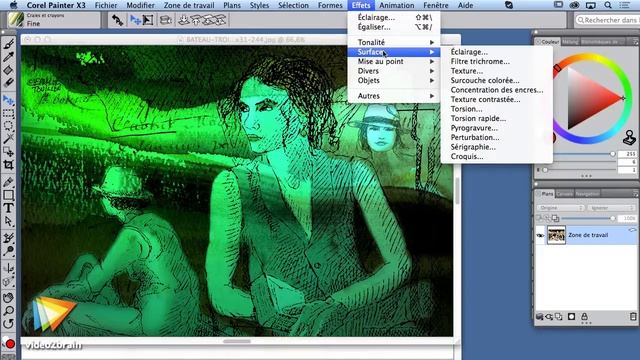Image resolution: width=640 pixels, height=360 pixels.
Task: Click the Rechercher search field
Action: (607, 20)
